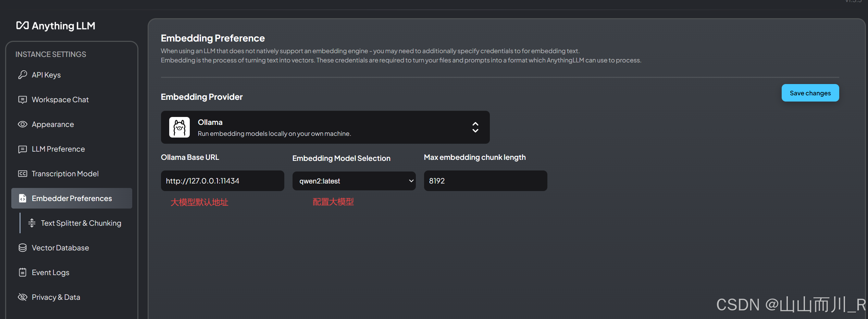The height and width of the screenshot is (319, 868).
Task: Open the qwen2:latest model dropdown
Action: tap(354, 181)
